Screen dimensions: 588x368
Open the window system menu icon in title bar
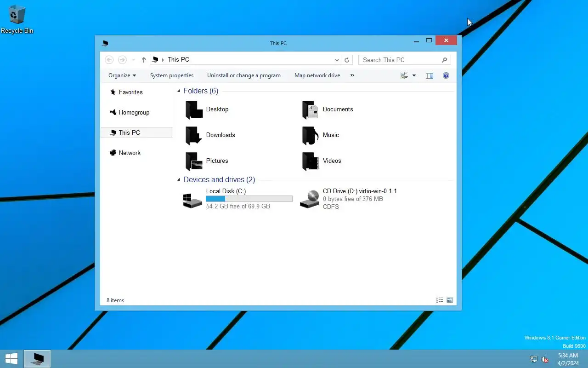[x=105, y=43]
